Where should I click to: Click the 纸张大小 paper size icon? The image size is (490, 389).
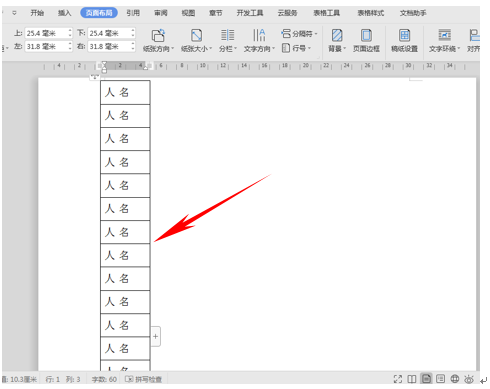(196, 35)
